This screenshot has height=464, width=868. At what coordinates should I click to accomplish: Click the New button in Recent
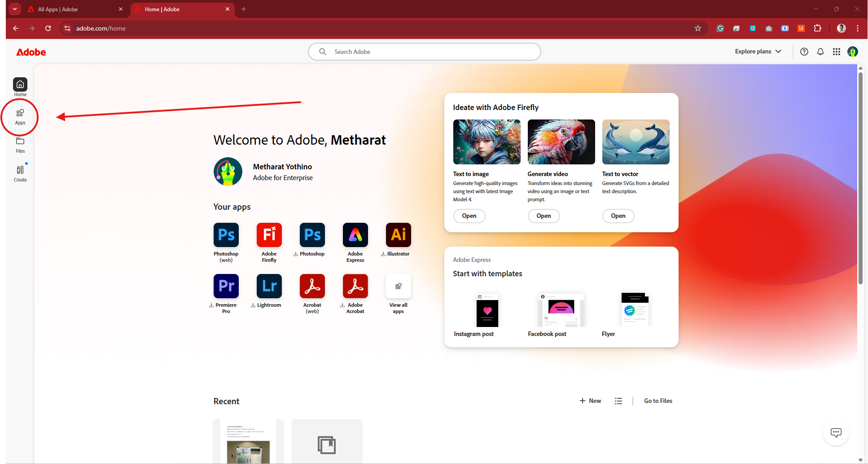pyautogui.click(x=590, y=401)
